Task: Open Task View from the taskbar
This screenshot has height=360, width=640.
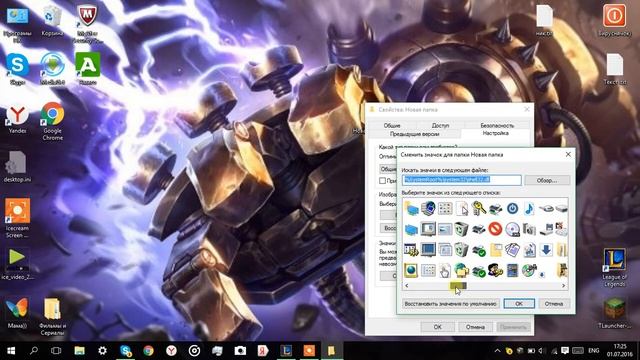Action: [56, 351]
